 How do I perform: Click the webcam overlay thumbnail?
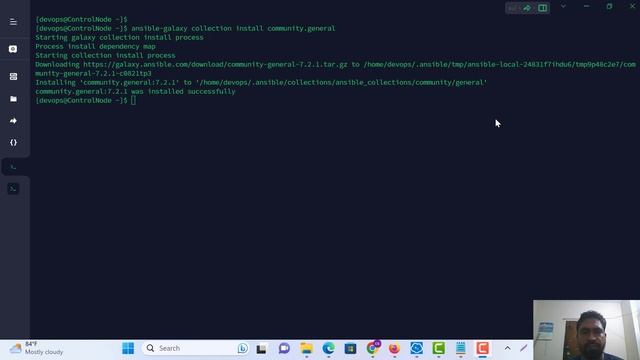pos(586,330)
